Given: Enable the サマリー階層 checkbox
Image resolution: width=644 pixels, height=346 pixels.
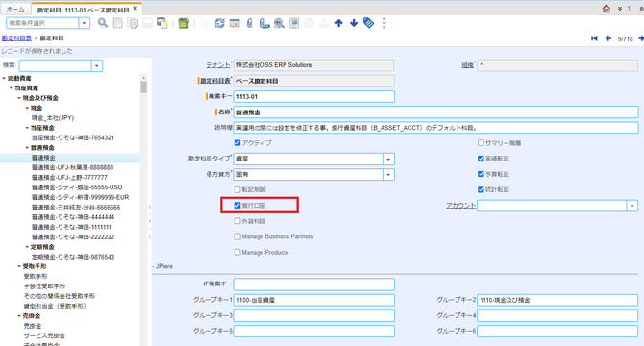Looking at the screenshot, I should pyautogui.click(x=481, y=143).
